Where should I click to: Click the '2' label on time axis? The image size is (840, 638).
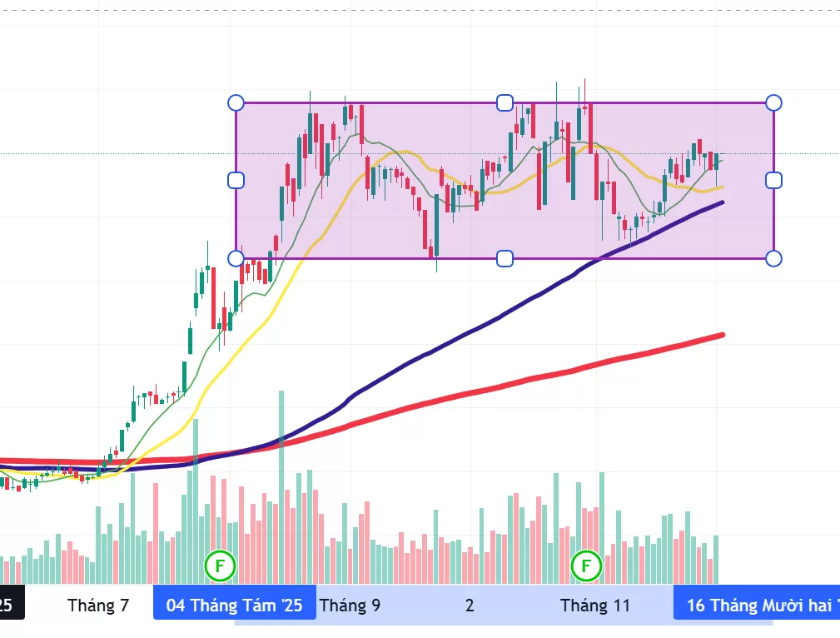click(x=470, y=606)
